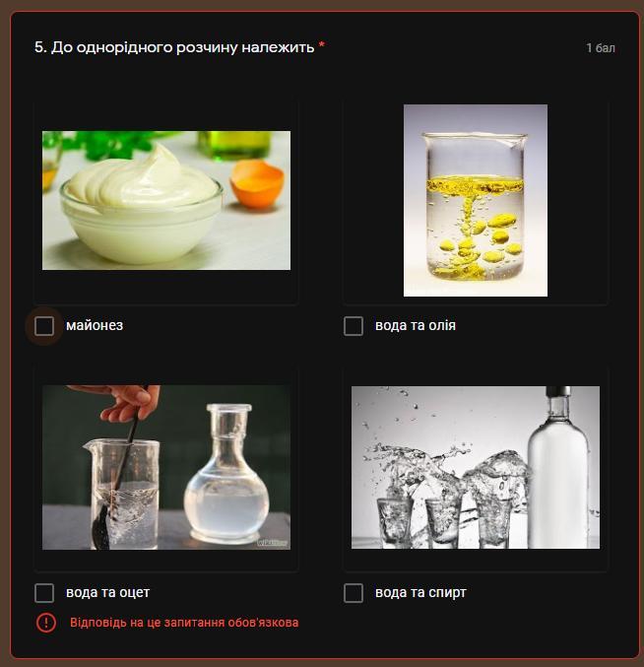Click the red required asterisk

(322, 45)
